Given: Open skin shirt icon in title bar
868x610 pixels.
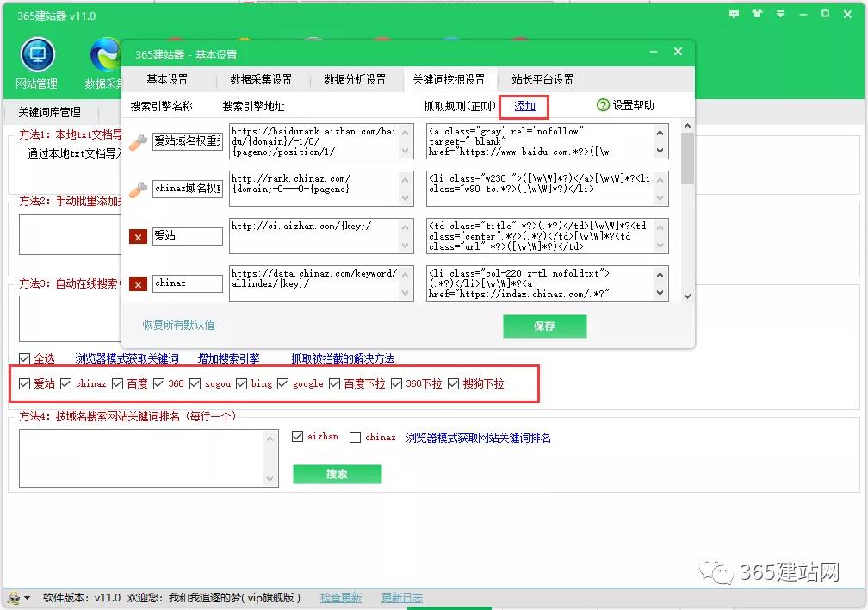Looking at the screenshot, I should [757, 14].
